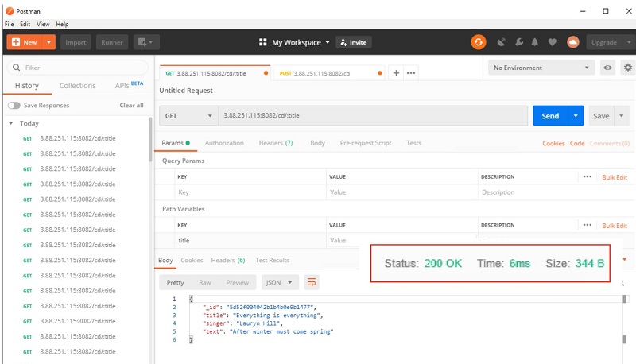Click Bulk Edit for Query Params

pyautogui.click(x=615, y=177)
